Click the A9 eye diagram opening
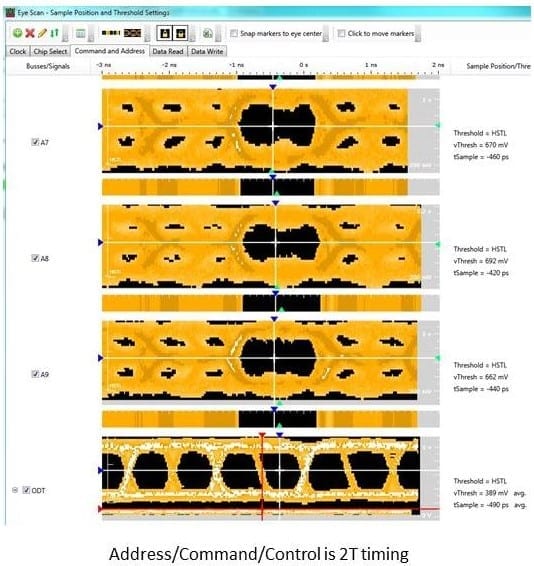The image size is (534, 566). tap(278, 357)
